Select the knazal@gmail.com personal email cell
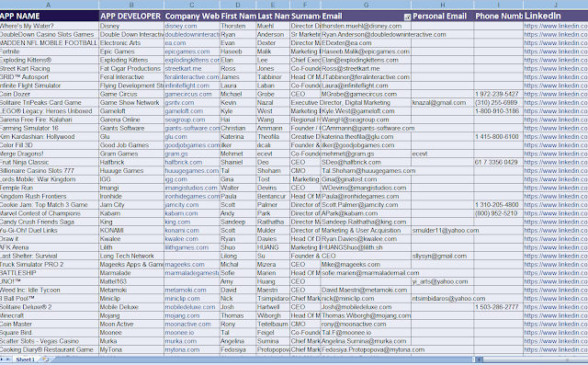Image resolution: width=588 pixels, height=365 pixels. pos(443,102)
